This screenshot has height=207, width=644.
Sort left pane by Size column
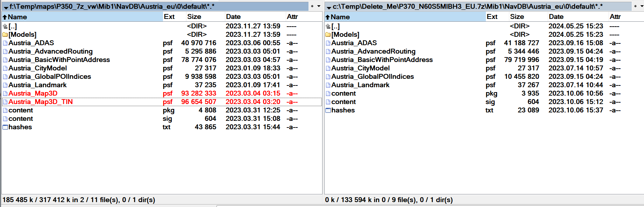click(194, 17)
